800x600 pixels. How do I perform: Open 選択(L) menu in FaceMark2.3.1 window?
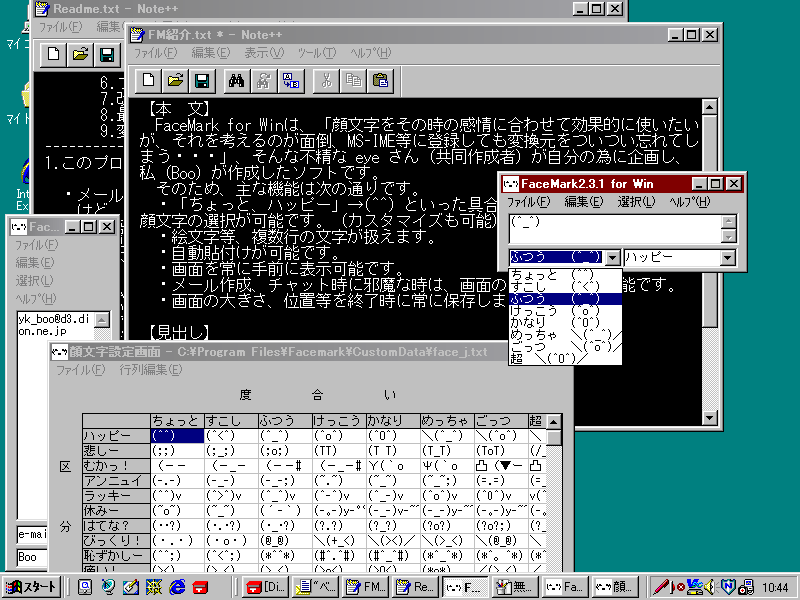(x=636, y=202)
